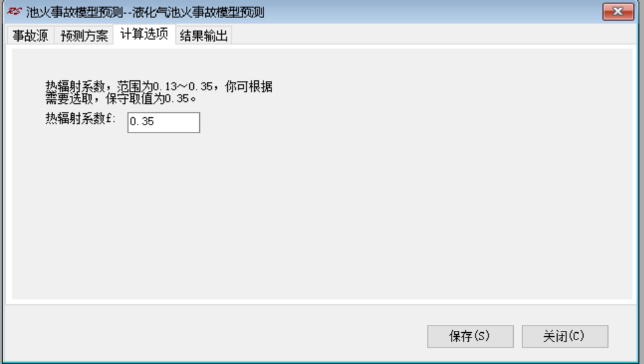
Task: Click the 关闭(C) button
Action: coord(565,336)
